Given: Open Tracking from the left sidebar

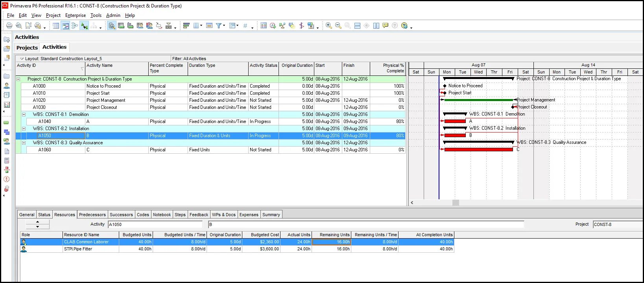Looking at the screenshot, I should click(x=7, y=105).
